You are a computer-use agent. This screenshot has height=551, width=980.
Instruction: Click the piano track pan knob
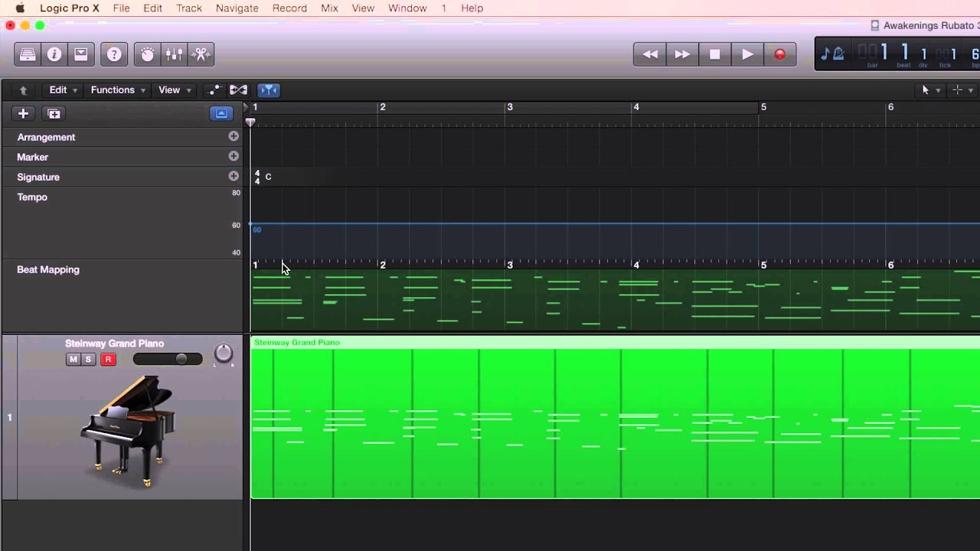pos(223,353)
